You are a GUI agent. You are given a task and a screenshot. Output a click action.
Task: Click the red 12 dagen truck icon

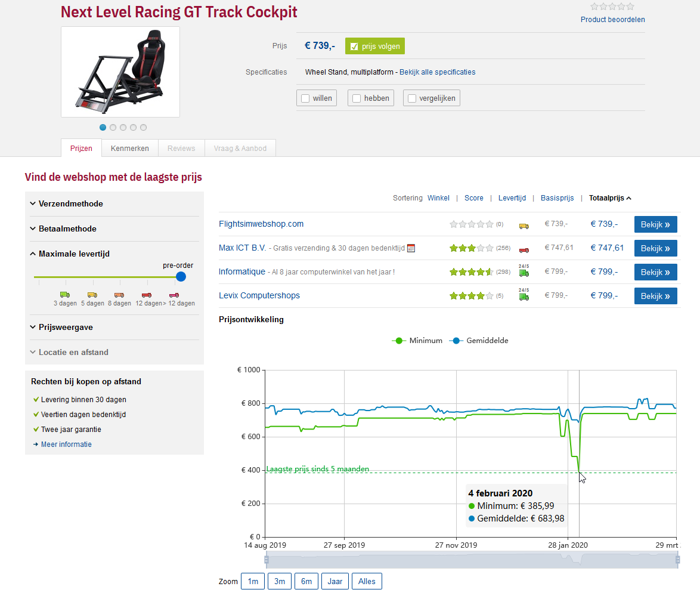pos(147,295)
